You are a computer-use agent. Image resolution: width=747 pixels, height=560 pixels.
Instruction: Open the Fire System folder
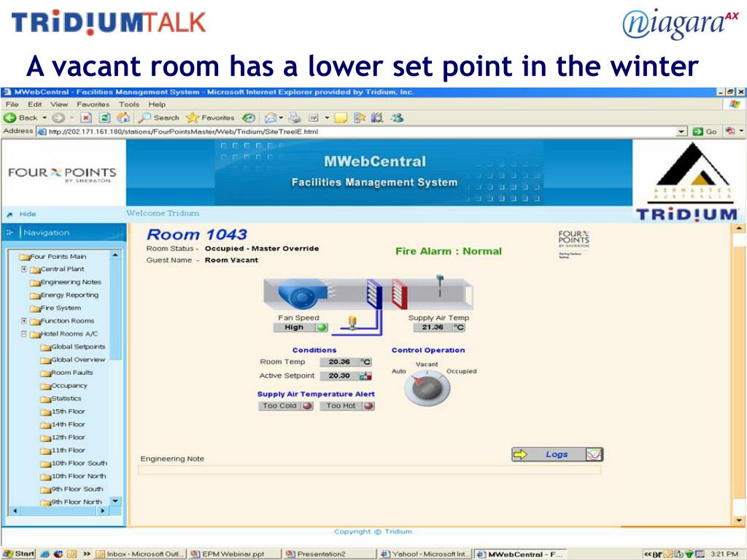pos(55,308)
